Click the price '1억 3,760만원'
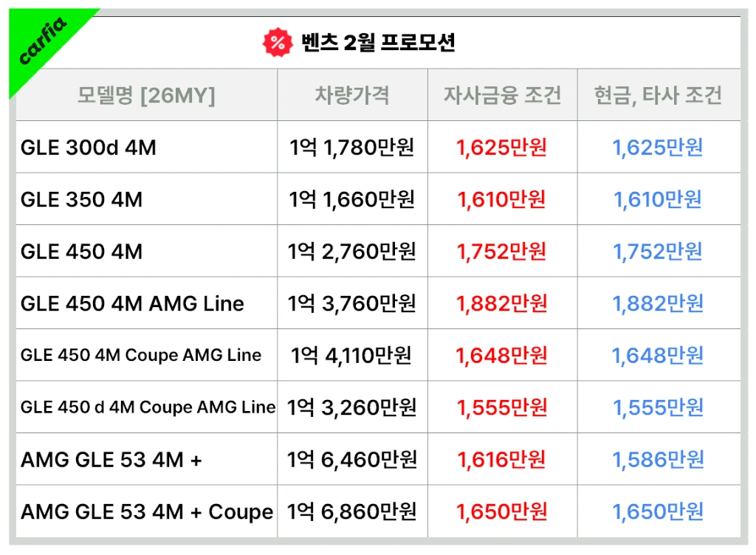Screen dimensions: 756x555 pyautogui.click(x=352, y=303)
